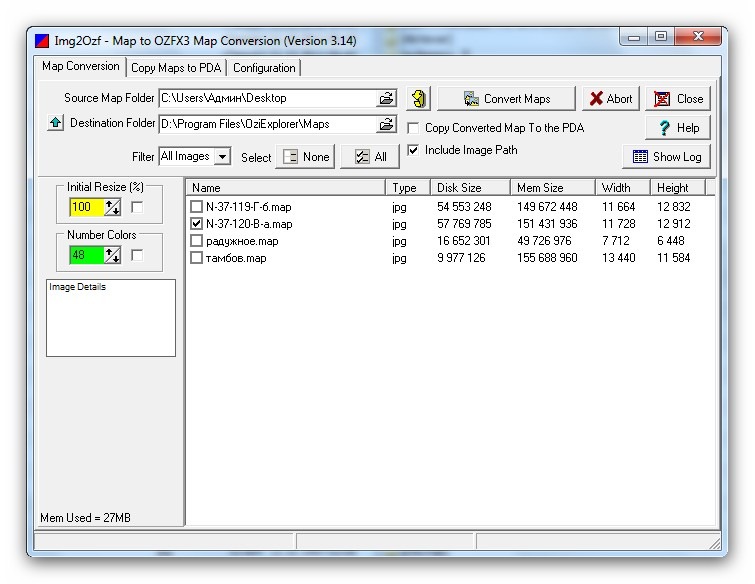Sort list by Type column header
The image size is (755, 584).
[x=407, y=188]
